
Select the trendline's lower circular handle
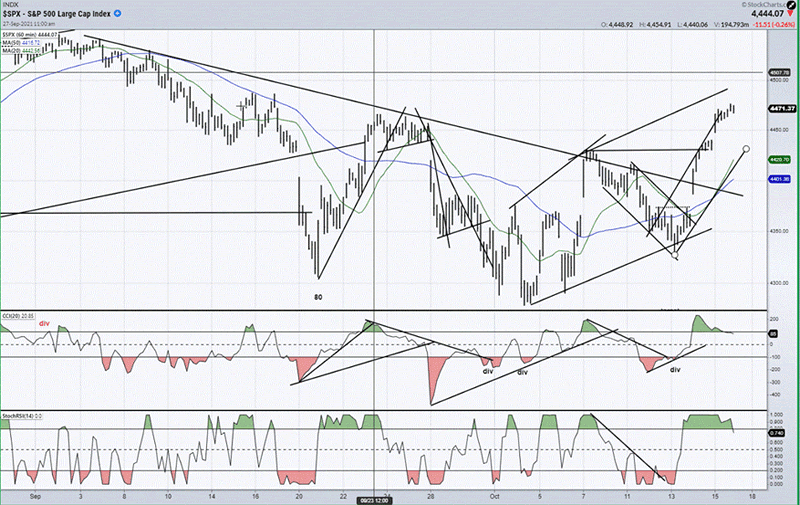click(x=676, y=255)
